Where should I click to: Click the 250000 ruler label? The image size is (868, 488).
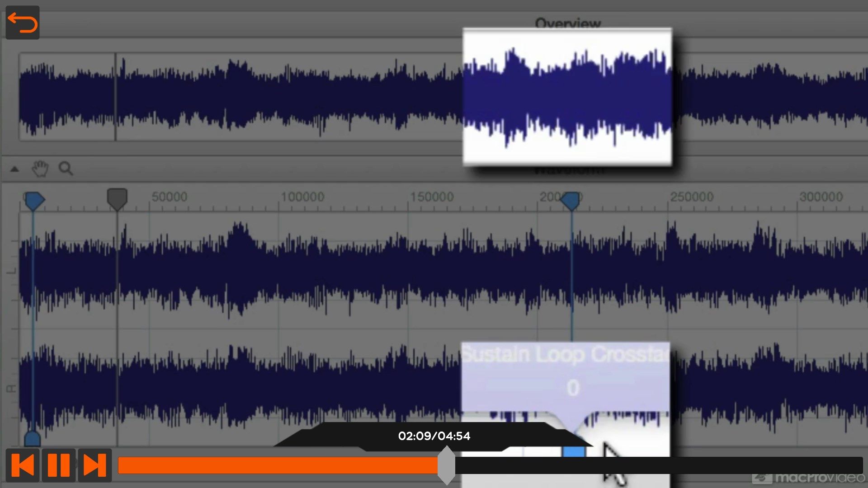coord(692,197)
